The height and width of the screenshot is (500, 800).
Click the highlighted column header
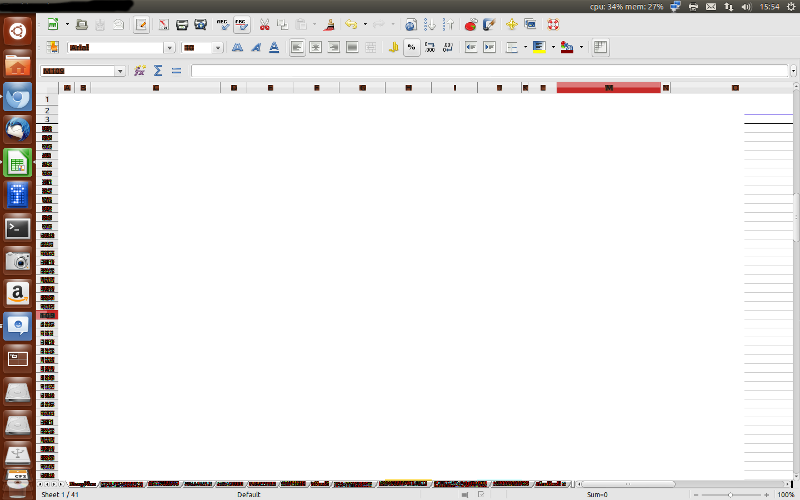(608, 88)
